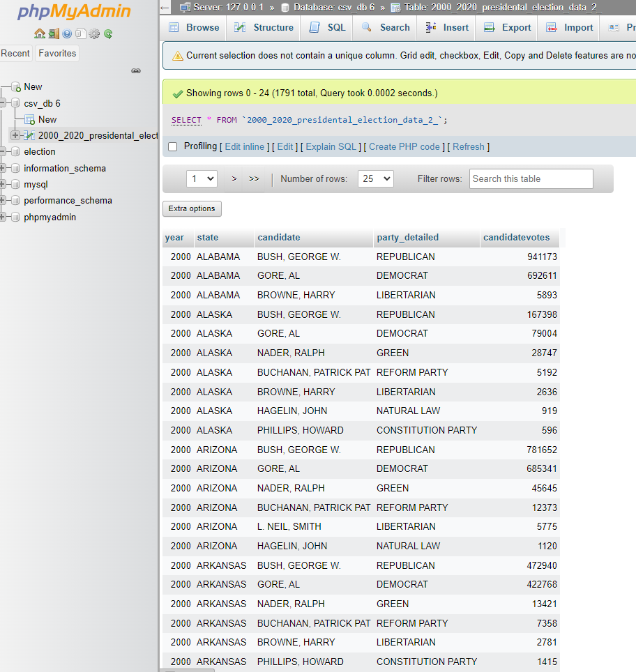This screenshot has width=636, height=672.
Task: Reload navigation panel with green refresh icon
Action: pyautogui.click(x=107, y=34)
